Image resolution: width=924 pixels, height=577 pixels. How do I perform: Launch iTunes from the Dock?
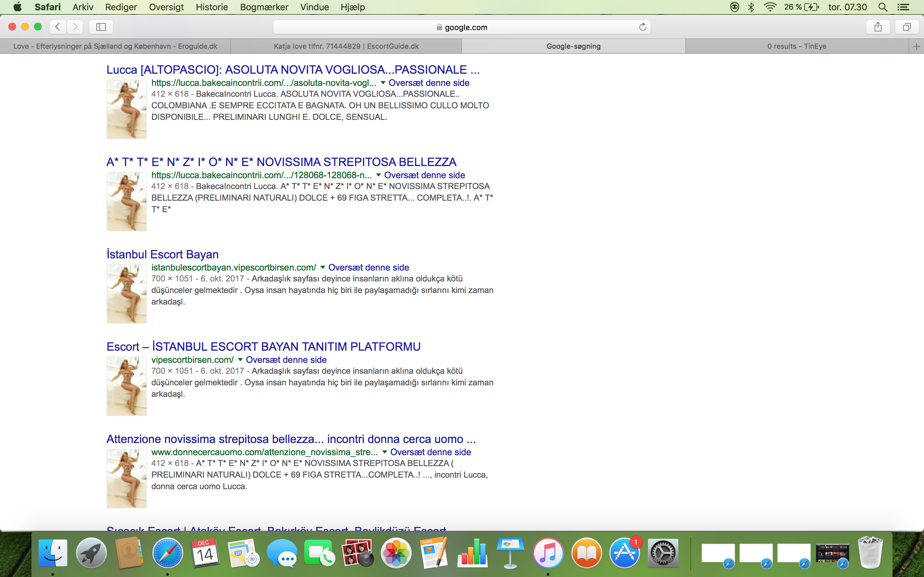tap(548, 553)
